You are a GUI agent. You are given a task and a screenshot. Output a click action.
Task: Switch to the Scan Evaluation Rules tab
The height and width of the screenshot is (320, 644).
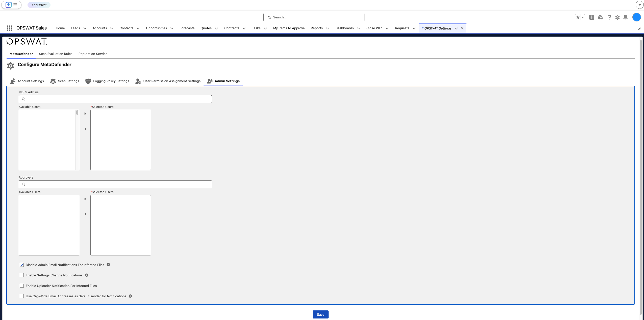tap(56, 54)
